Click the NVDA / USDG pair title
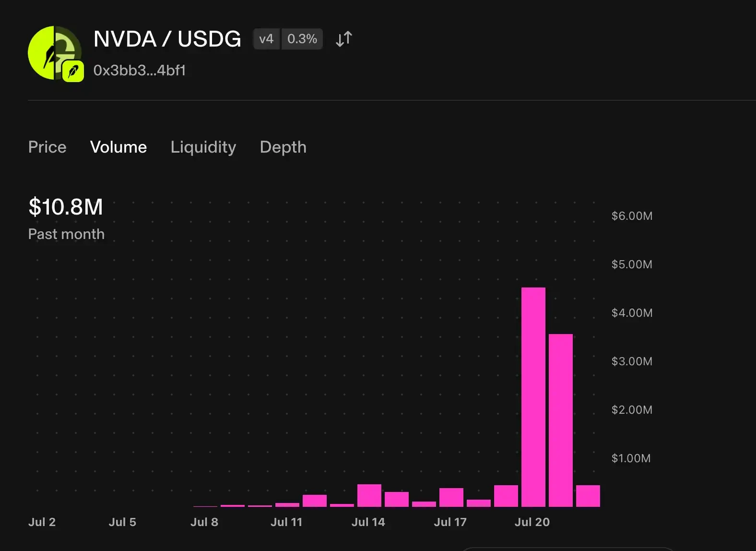Viewport: 756px width, 551px height. 167,39
